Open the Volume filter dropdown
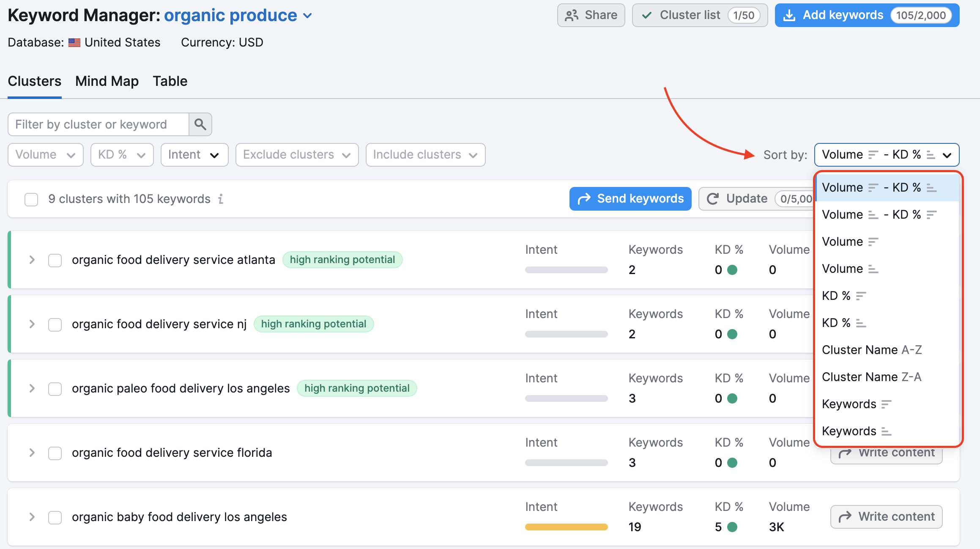Image resolution: width=980 pixels, height=549 pixels. pyautogui.click(x=44, y=154)
